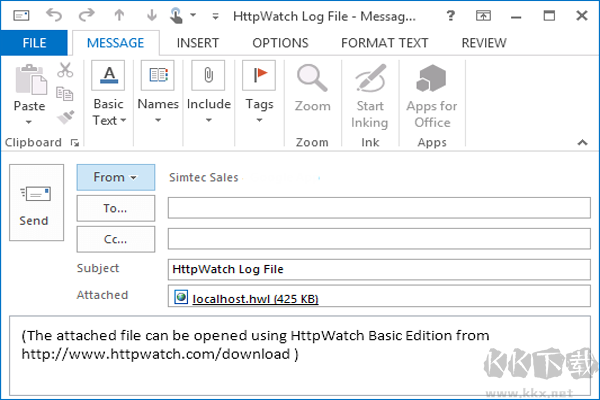Image resolution: width=600 pixels, height=400 pixels.
Task: Click the Start Inking pen icon
Action: click(x=370, y=78)
